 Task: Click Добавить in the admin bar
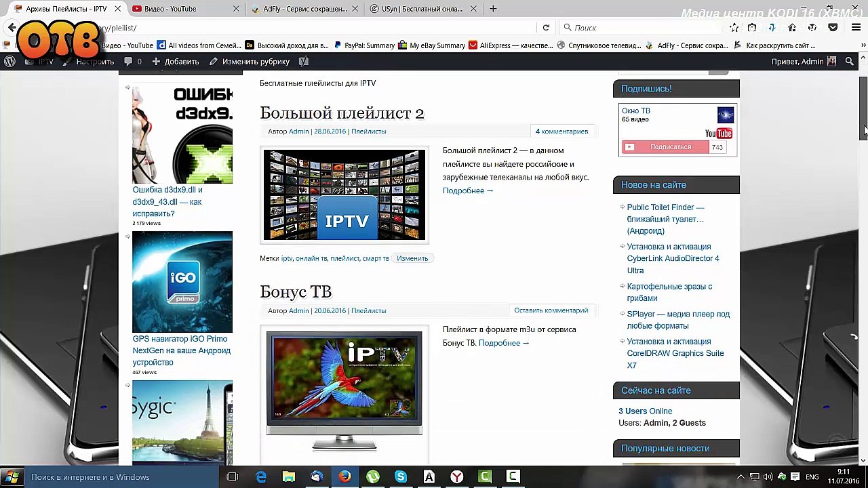176,62
